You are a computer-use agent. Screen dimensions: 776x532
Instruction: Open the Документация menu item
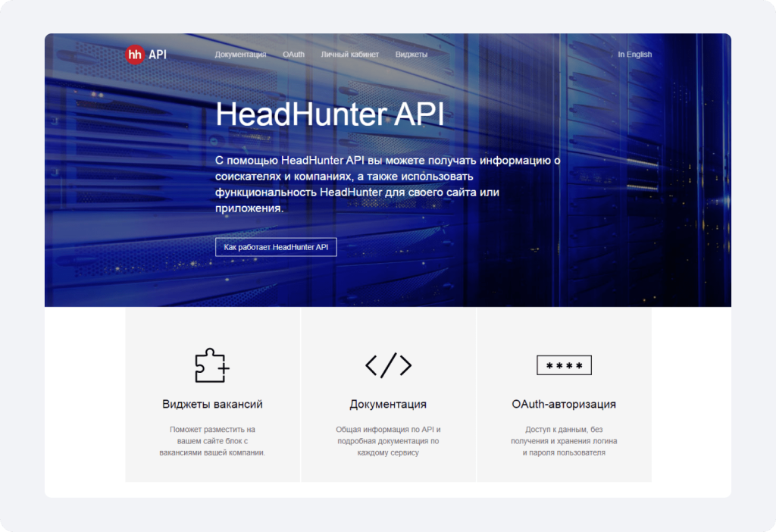coord(240,55)
